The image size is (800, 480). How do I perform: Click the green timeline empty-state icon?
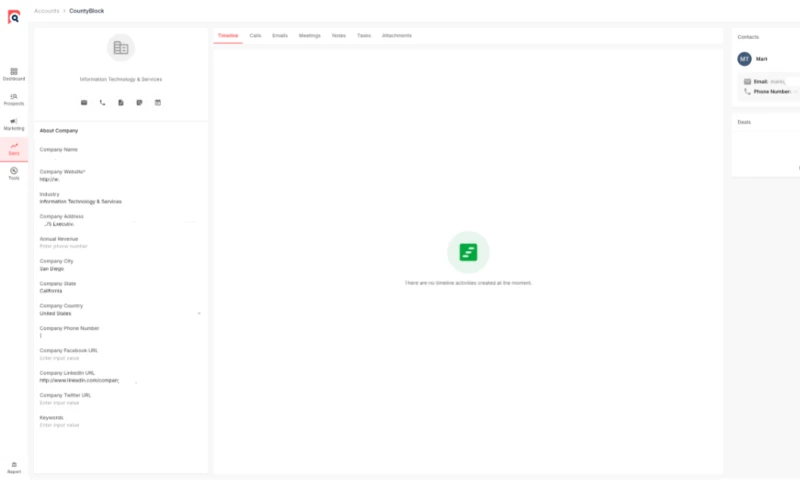coord(468,252)
